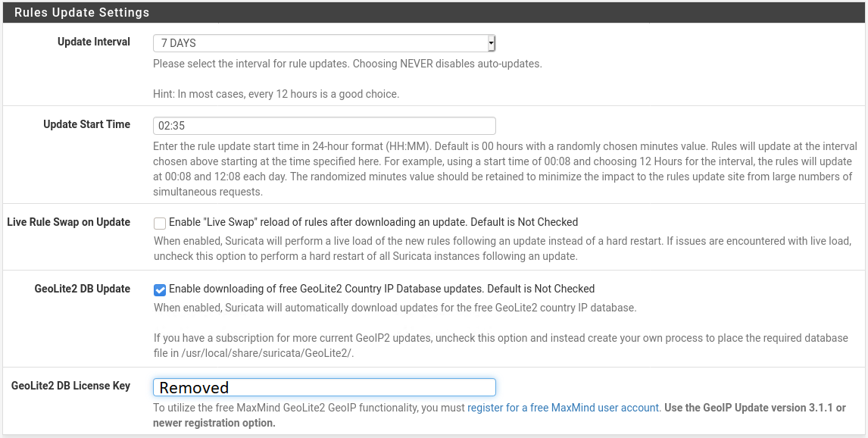Click the hint about every 12 hours
The width and height of the screenshot is (868, 438).
(276, 94)
